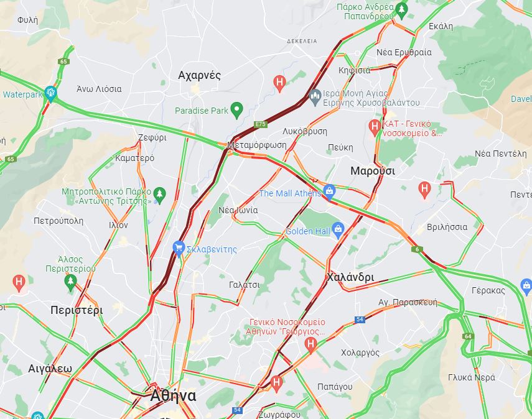Click the Περιστέρι place label
The image size is (532, 419).
tap(77, 310)
